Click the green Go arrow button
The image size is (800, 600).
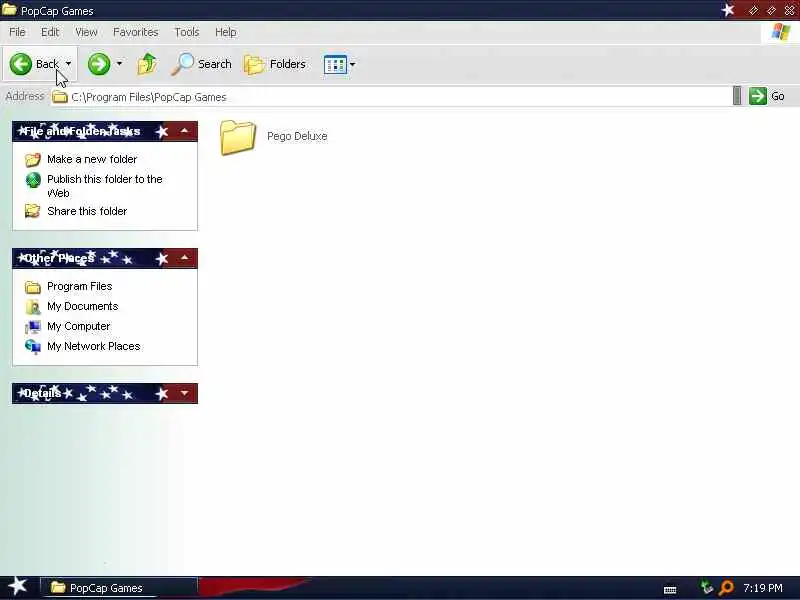(758, 96)
